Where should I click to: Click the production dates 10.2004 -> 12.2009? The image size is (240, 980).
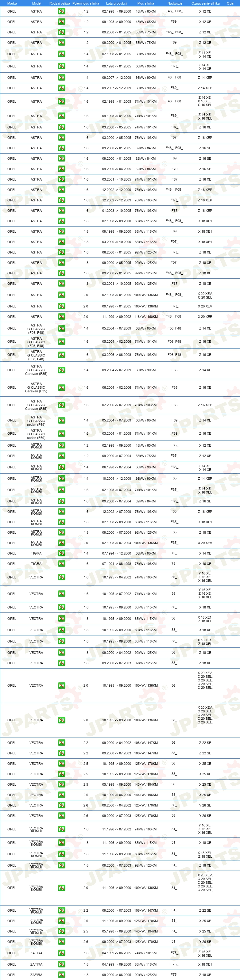[x=117, y=479]
